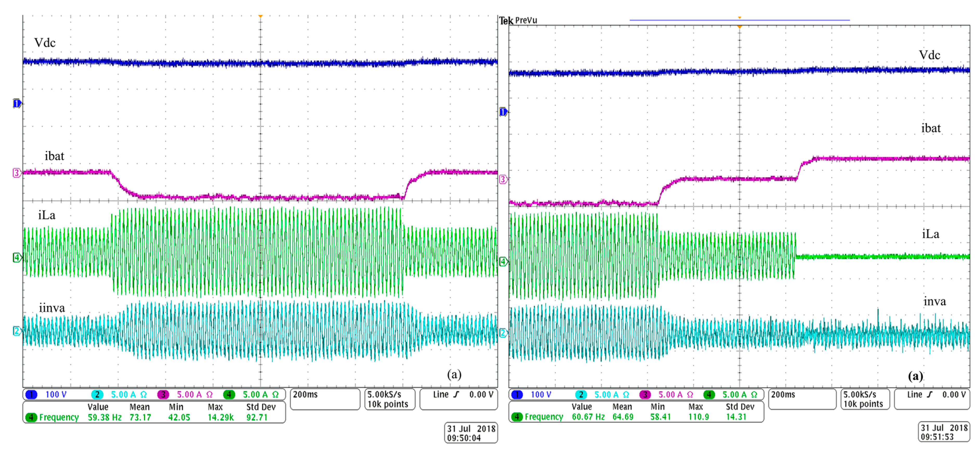Image resolution: width=980 pixels, height=451 pixels.
Task: Select channel 2 5.00 A badge left readout
Action: tap(97, 394)
